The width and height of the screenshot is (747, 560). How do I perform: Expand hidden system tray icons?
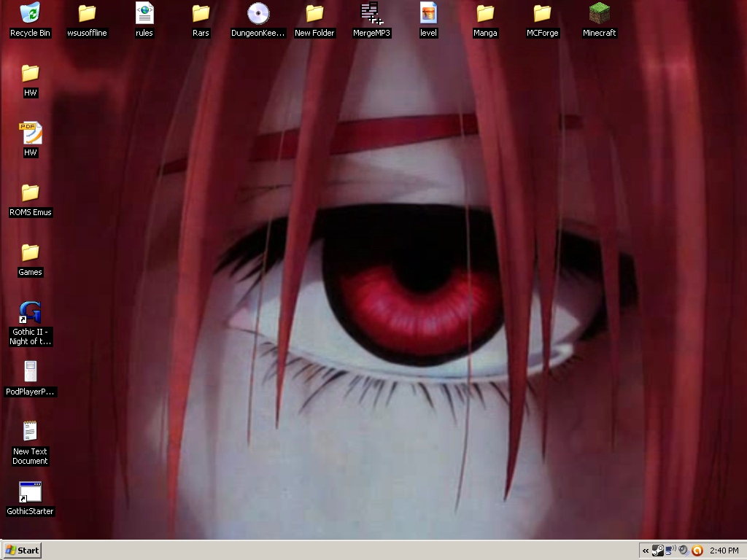(646, 551)
